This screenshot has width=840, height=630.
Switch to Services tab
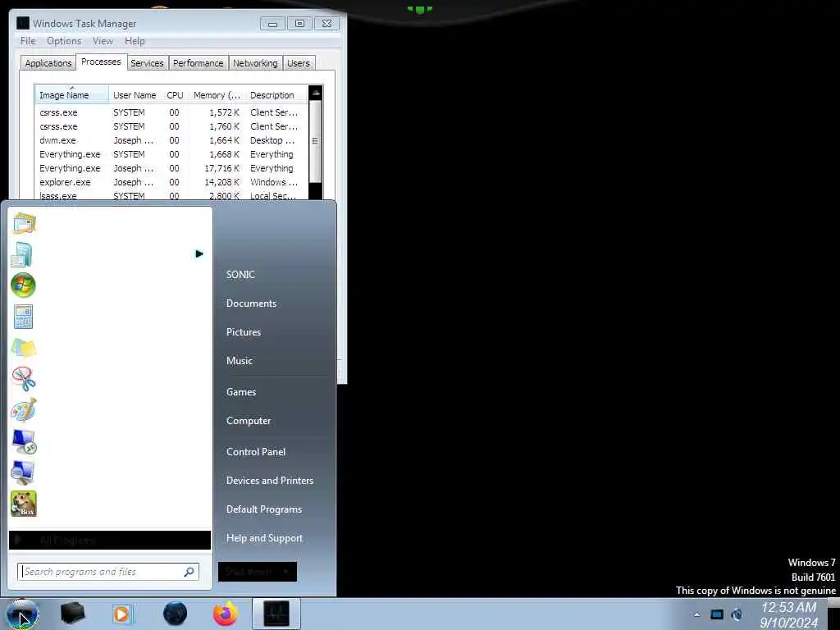pyautogui.click(x=148, y=63)
